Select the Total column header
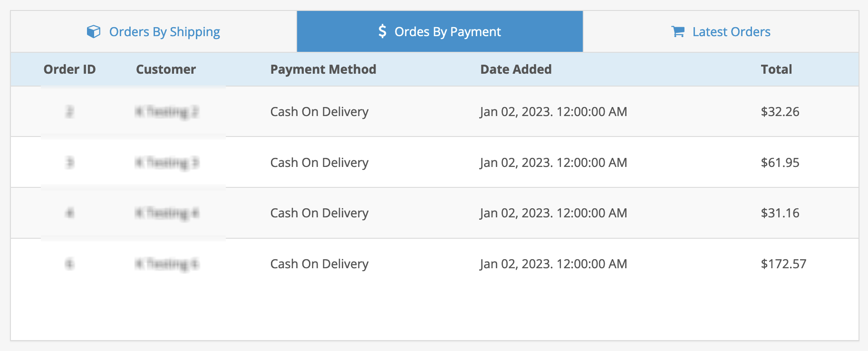This screenshot has height=351, width=868. 777,69
